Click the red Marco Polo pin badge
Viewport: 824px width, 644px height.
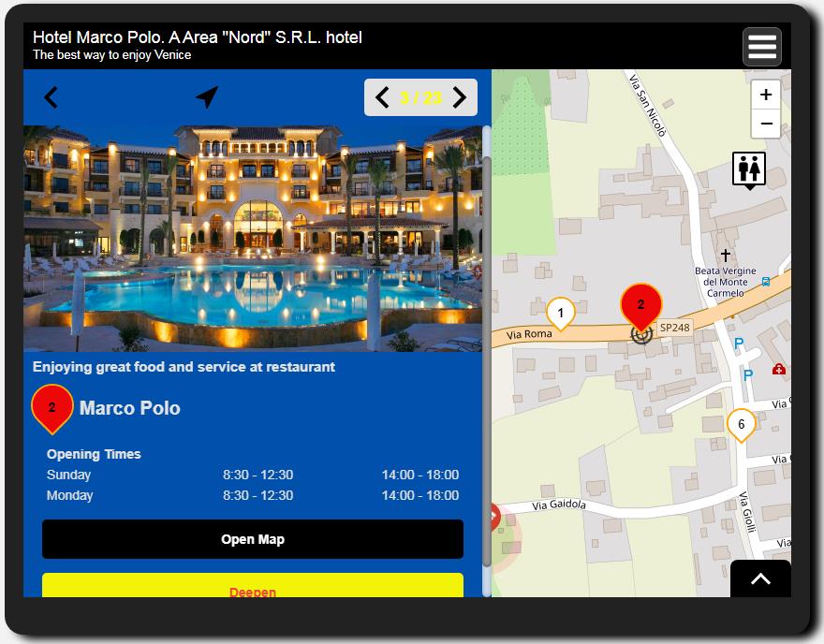click(x=52, y=409)
